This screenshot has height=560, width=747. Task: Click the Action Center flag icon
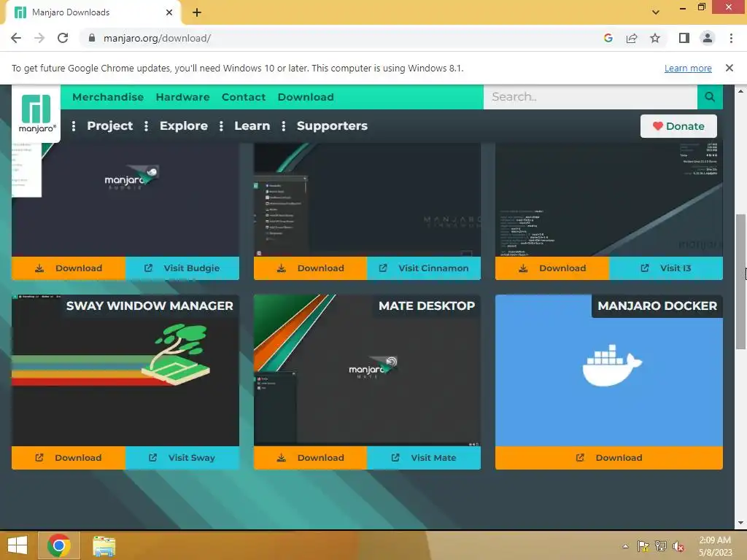tap(643, 546)
